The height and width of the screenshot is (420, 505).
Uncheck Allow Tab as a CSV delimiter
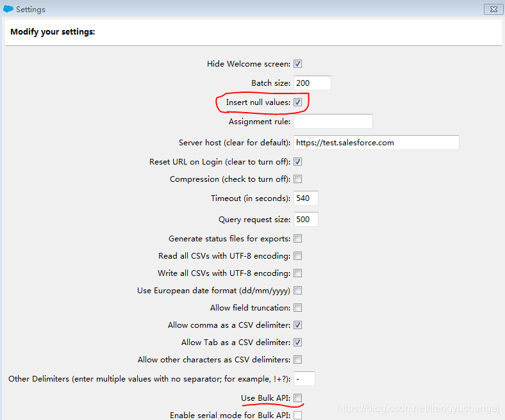(297, 342)
